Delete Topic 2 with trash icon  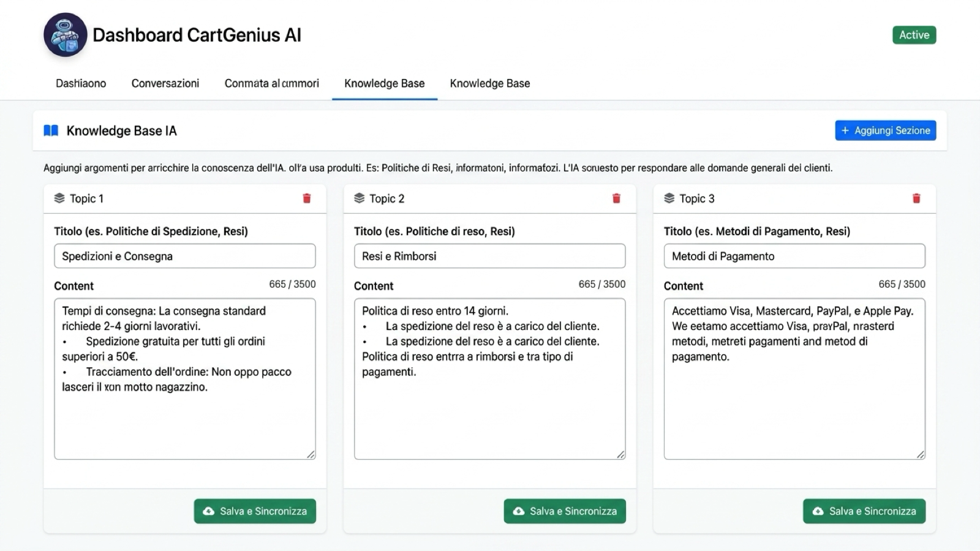(x=616, y=198)
